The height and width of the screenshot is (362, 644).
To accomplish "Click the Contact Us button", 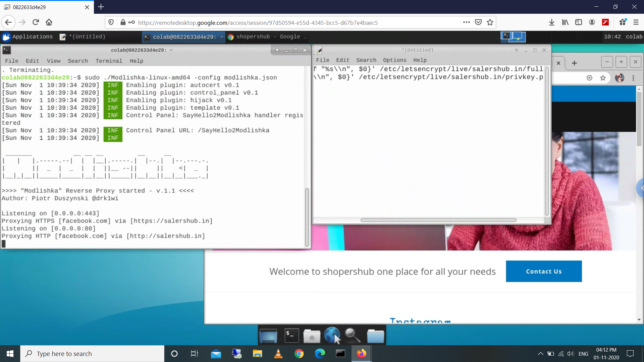I will click(x=544, y=271).
